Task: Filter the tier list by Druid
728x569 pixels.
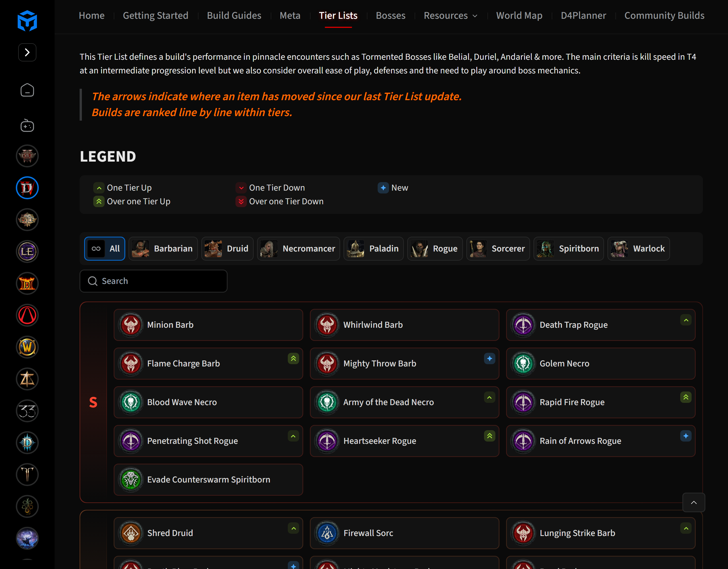Action: (227, 249)
